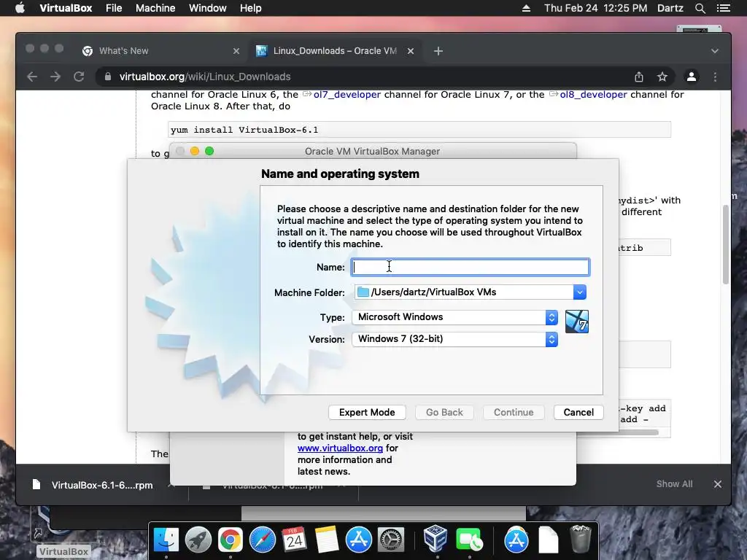747x560 pixels.
Task: Click the Windows 7 OS type icon
Action: click(x=576, y=322)
